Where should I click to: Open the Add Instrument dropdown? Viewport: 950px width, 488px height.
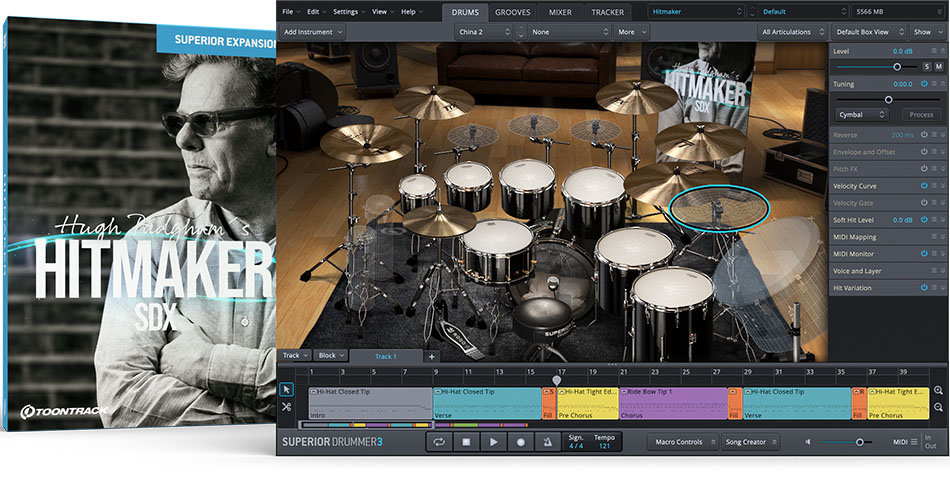312,32
